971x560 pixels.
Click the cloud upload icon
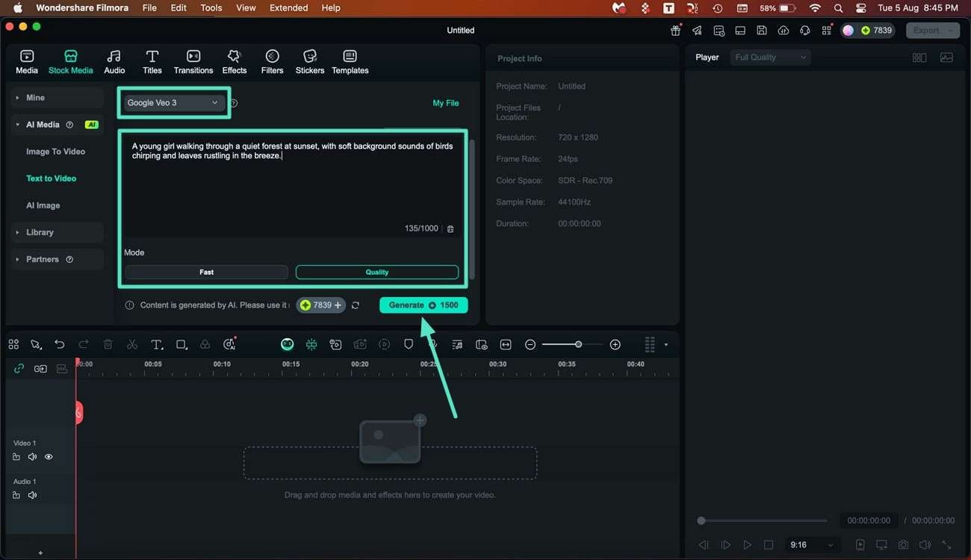(x=783, y=31)
